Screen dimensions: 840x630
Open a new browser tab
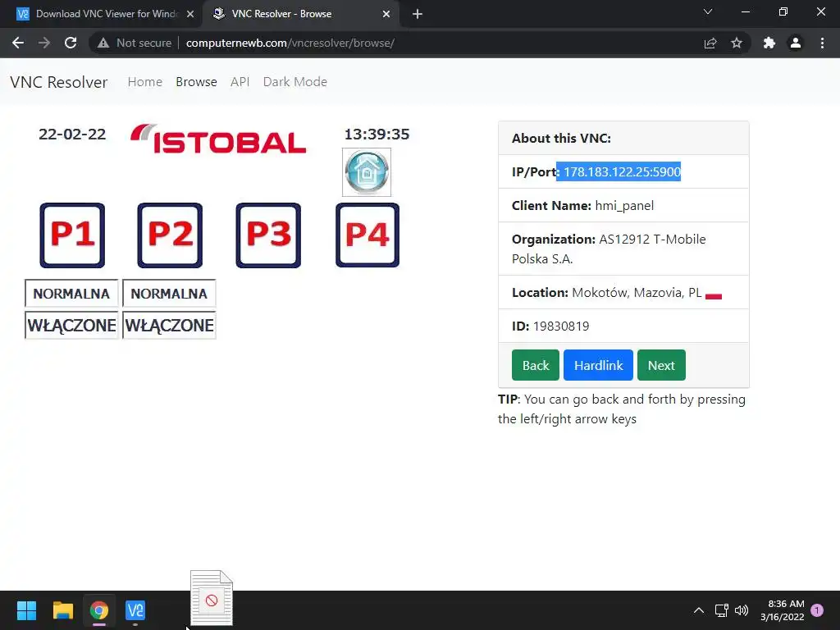(x=418, y=14)
